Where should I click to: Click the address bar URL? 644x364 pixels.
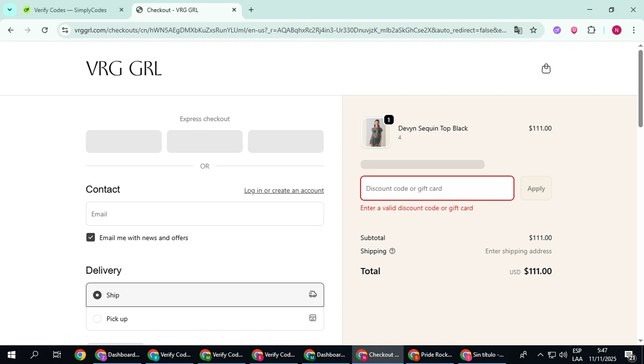tap(290, 30)
